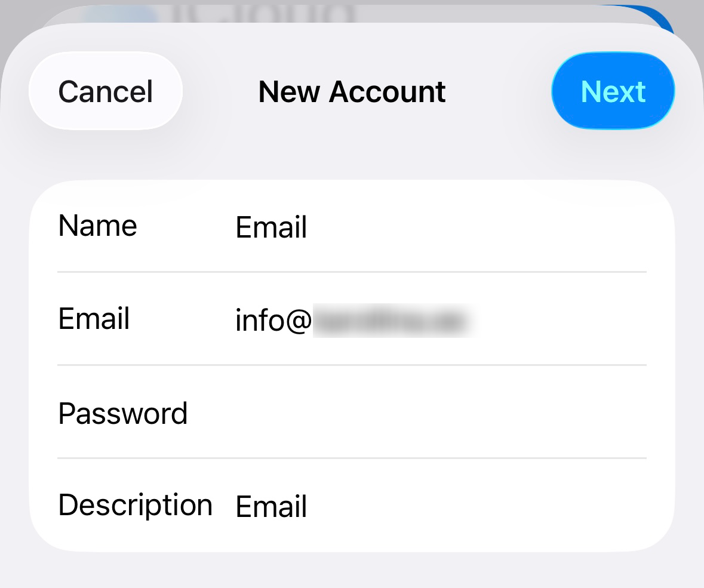Click the "New Account" sheet title
The image size is (704, 588).
[x=352, y=92]
